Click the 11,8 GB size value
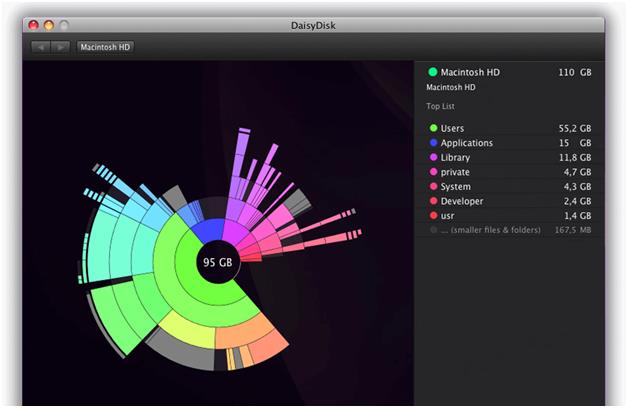 [575, 157]
